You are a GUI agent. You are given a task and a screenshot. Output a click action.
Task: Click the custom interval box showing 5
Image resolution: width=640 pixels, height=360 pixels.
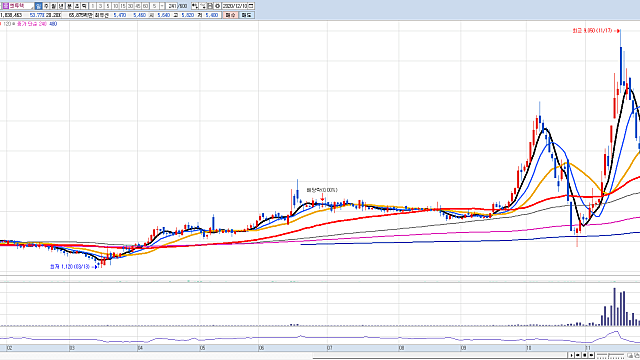(x=154, y=6)
